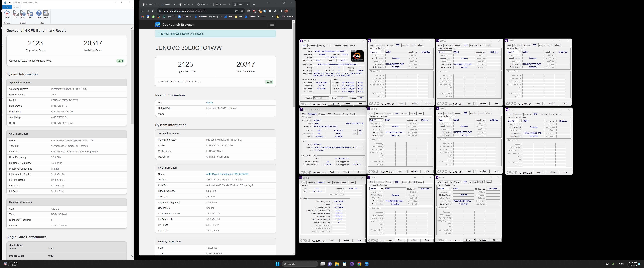This screenshot has width=644, height=268.
Task: Toggle Geekbench Browser hamburger menu
Action: coord(272,24)
